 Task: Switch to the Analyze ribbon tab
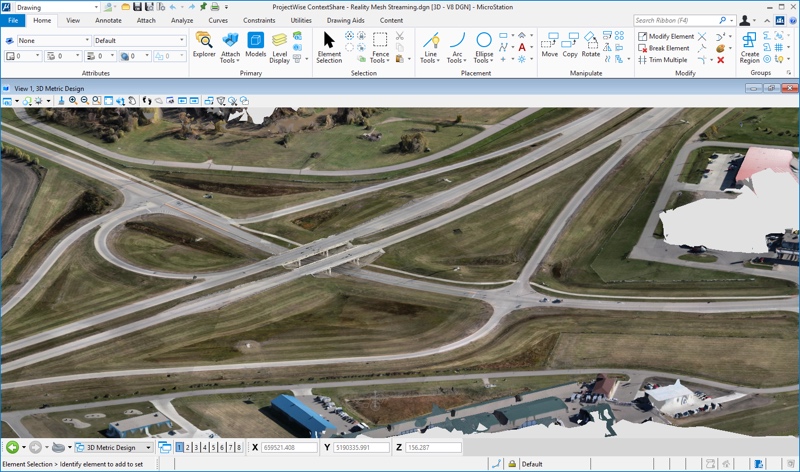tap(182, 20)
